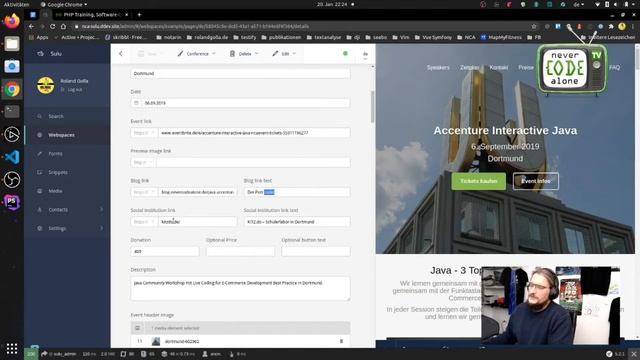Open OBS Studio from the dock
This screenshot has height=360, width=640.
coord(12,179)
